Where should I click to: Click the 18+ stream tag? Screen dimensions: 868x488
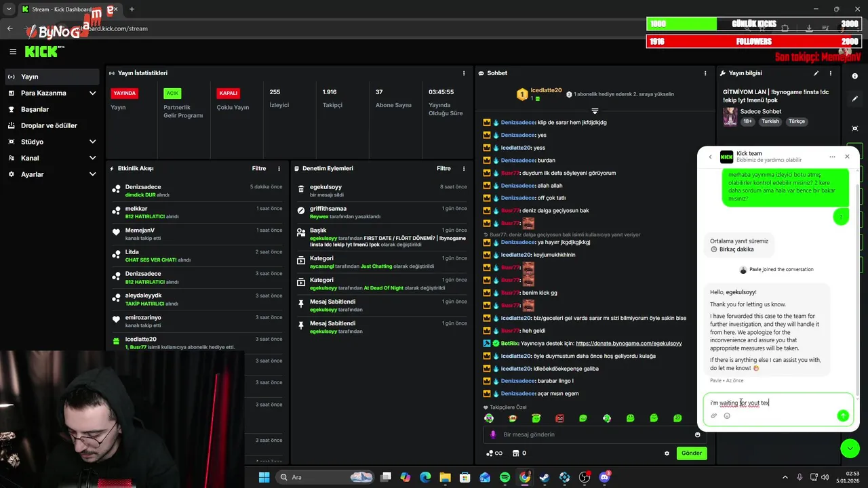pos(747,121)
